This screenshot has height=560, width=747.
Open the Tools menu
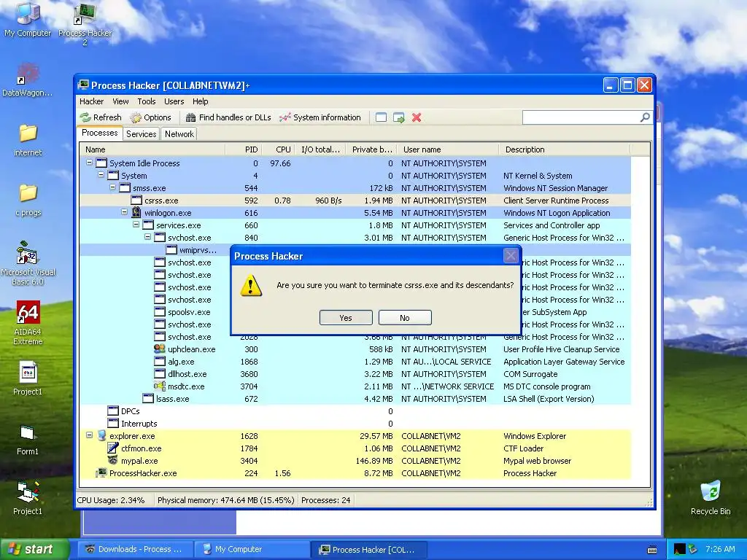pyautogui.click(x=146, y=101)
